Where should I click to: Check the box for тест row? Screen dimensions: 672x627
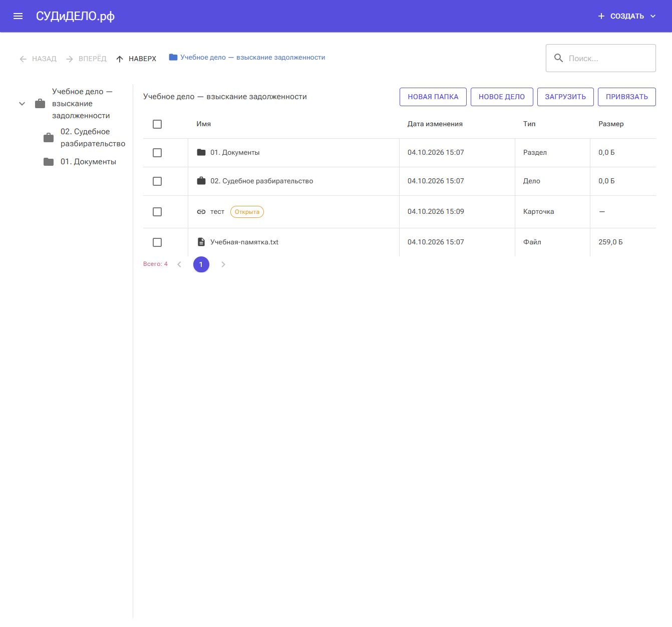157,212
